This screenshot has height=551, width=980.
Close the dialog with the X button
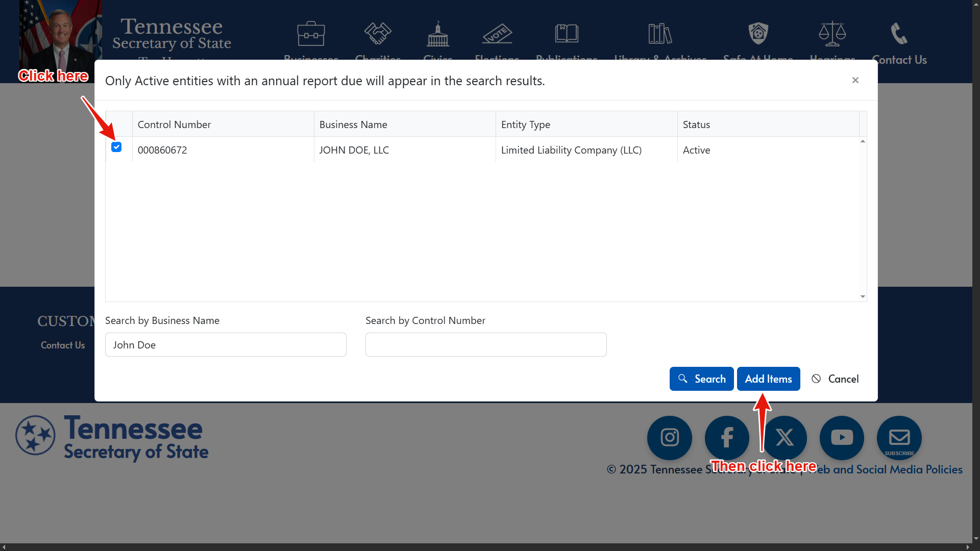[x=855, y=80]
